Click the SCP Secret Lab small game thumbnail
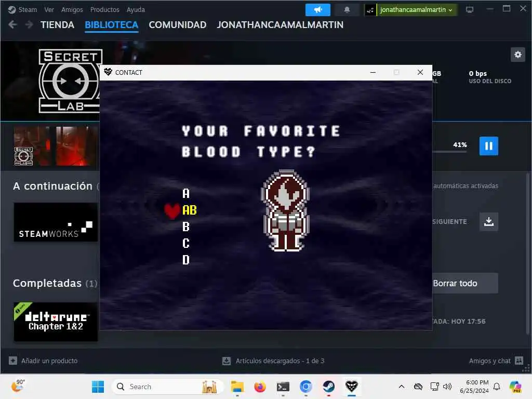The width and height of the screenshot is (532, 399). click(x=23, y=156)
